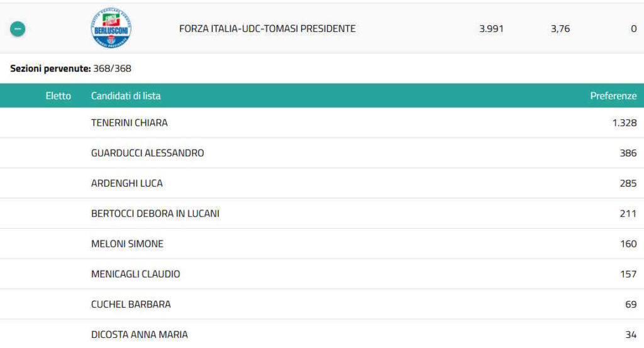
Task: Click the 3.991 list votes value
Action: [491, 29]
